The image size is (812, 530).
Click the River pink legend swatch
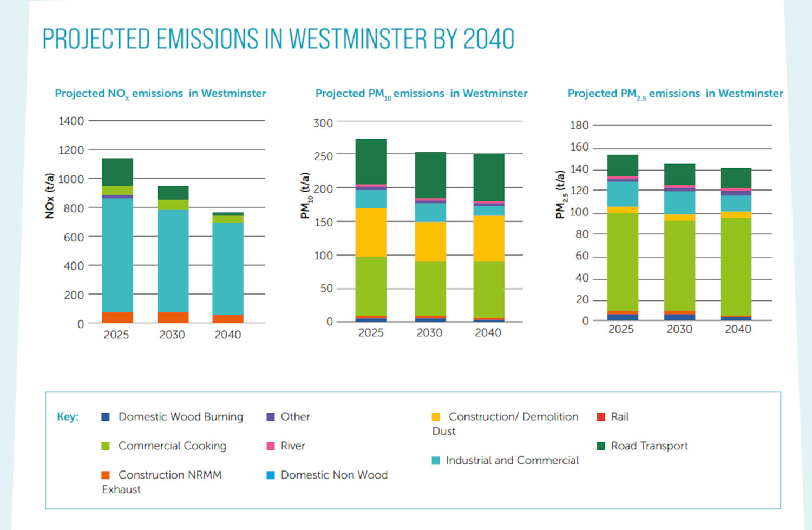(271, 446)
